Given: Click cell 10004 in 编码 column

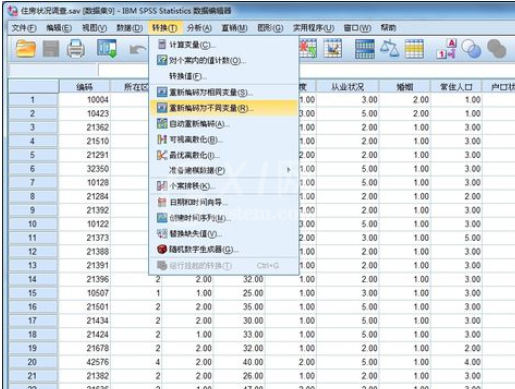Looking at the screenshot, I should click(x=85, y=100).
